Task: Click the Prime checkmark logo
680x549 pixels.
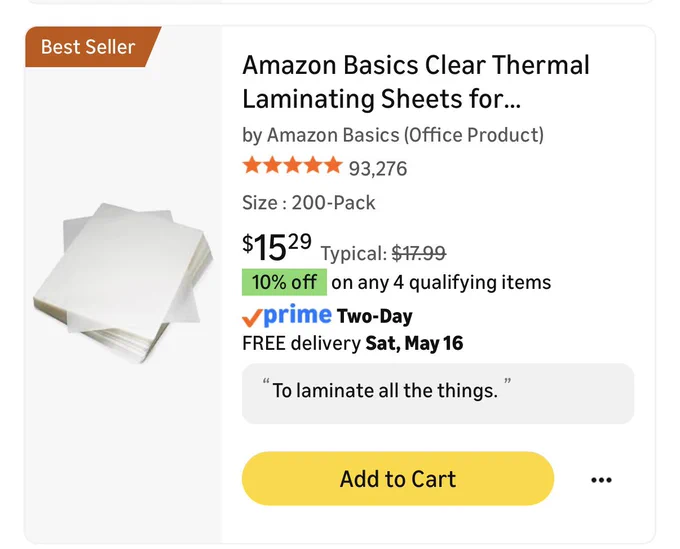Action: tap(252, 318)
